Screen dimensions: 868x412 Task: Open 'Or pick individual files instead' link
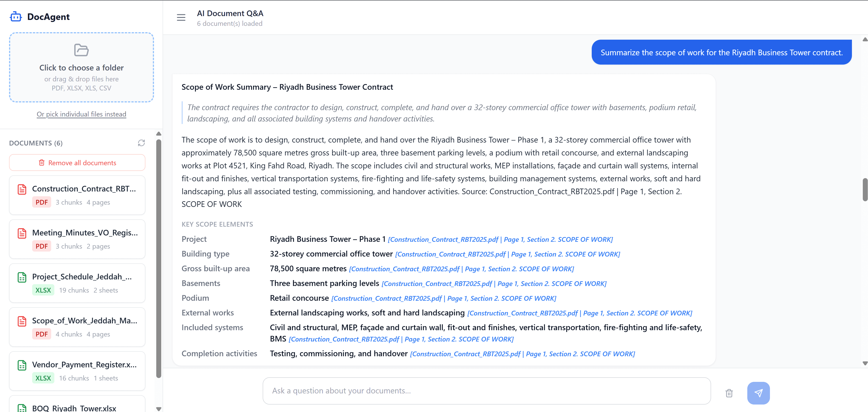(82, 114)
